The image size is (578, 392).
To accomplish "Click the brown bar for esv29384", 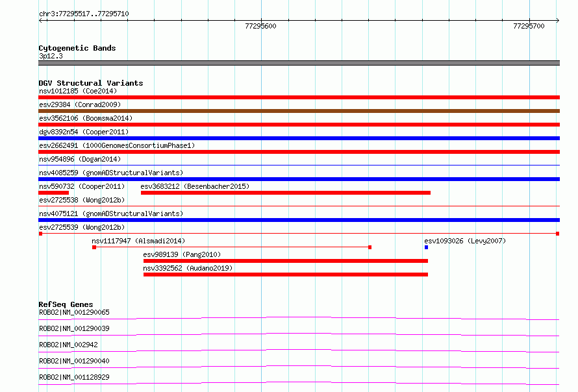I will [299, 111].
